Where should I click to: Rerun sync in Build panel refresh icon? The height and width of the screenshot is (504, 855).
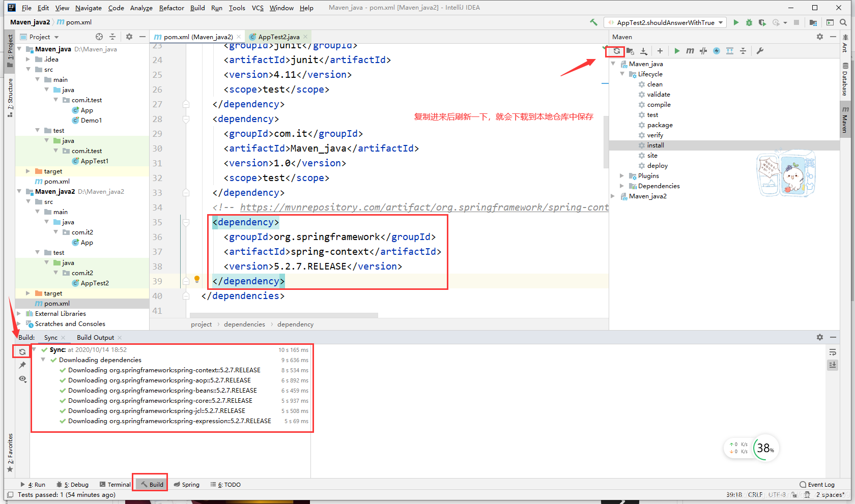(x=22, y=351)
